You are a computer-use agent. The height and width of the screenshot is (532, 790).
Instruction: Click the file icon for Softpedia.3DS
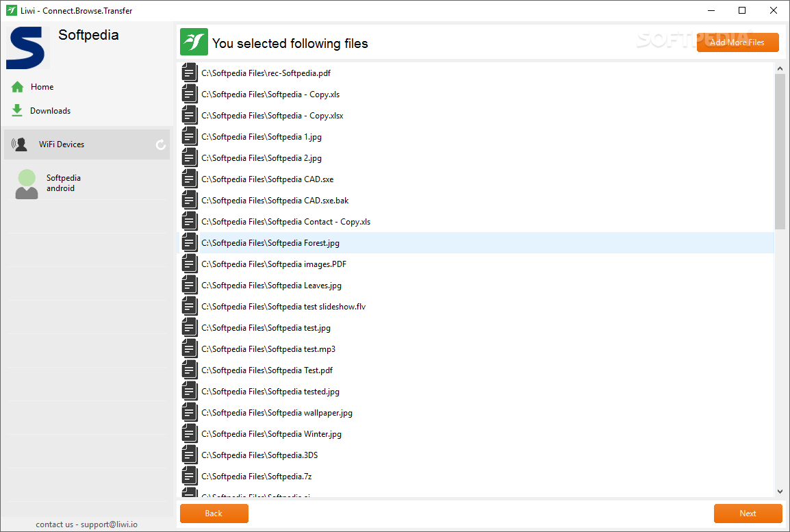click(x=190, y=455)
